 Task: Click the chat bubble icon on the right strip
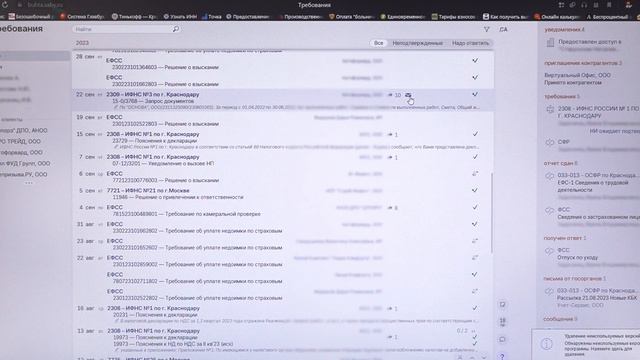tap(502, 340)
